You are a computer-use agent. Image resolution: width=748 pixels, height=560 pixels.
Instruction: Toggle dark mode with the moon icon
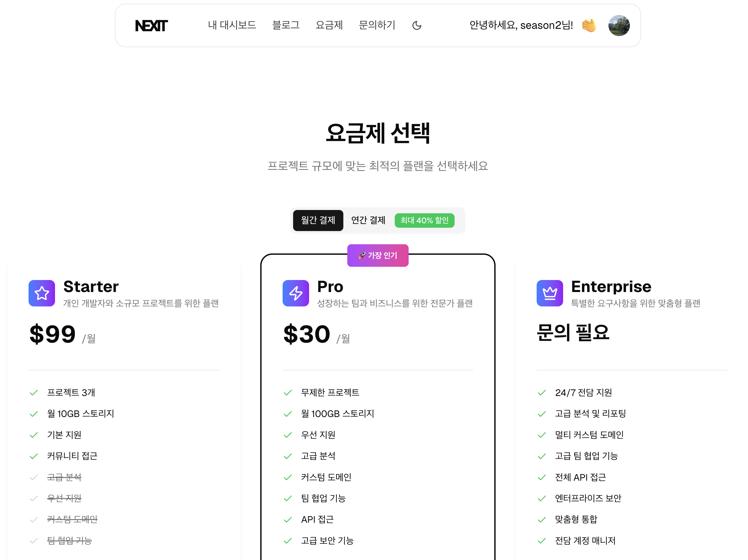point(417,26)
